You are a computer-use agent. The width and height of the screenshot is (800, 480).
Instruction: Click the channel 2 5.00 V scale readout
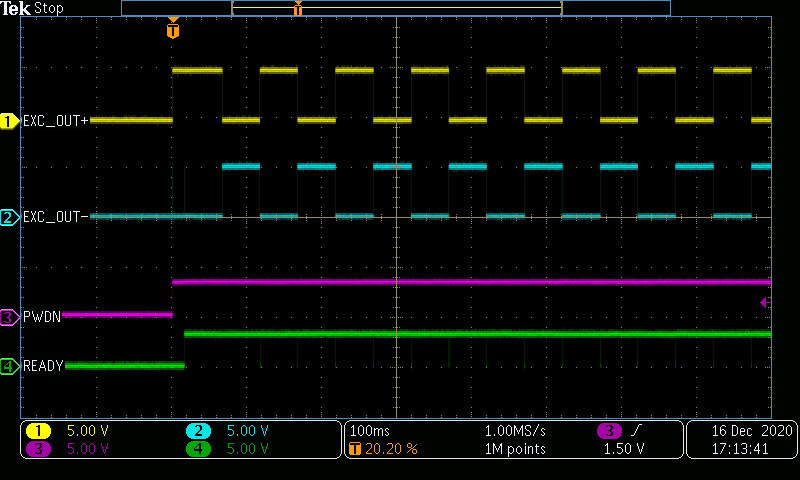click(247, 431)
